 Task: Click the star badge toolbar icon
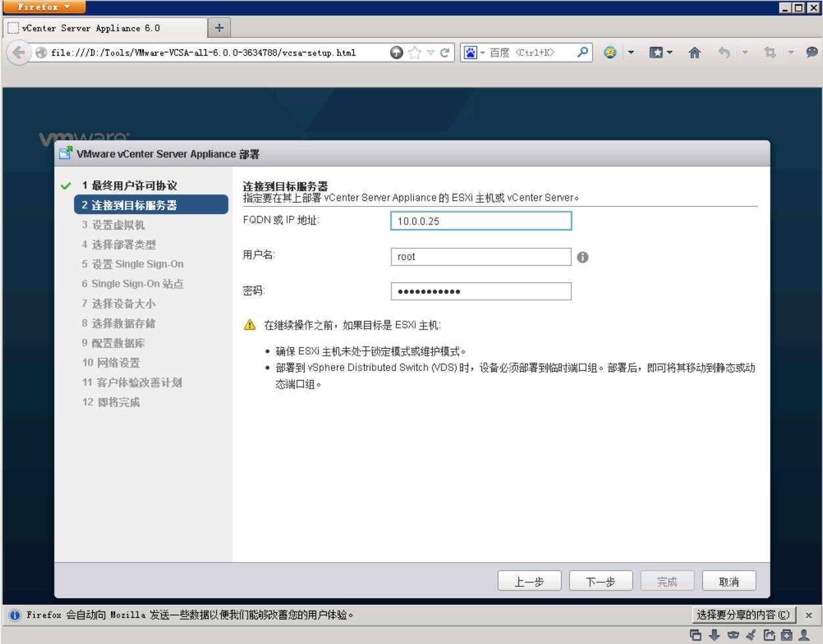[x=610, y=53]
